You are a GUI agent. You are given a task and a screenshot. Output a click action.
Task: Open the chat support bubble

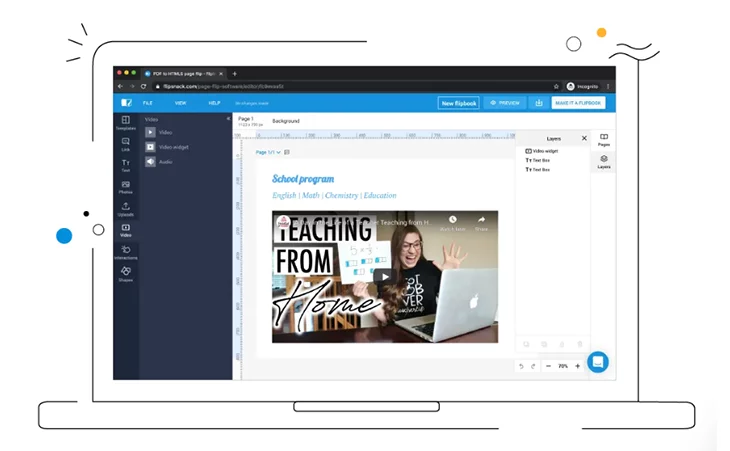(x=598, y=362)
